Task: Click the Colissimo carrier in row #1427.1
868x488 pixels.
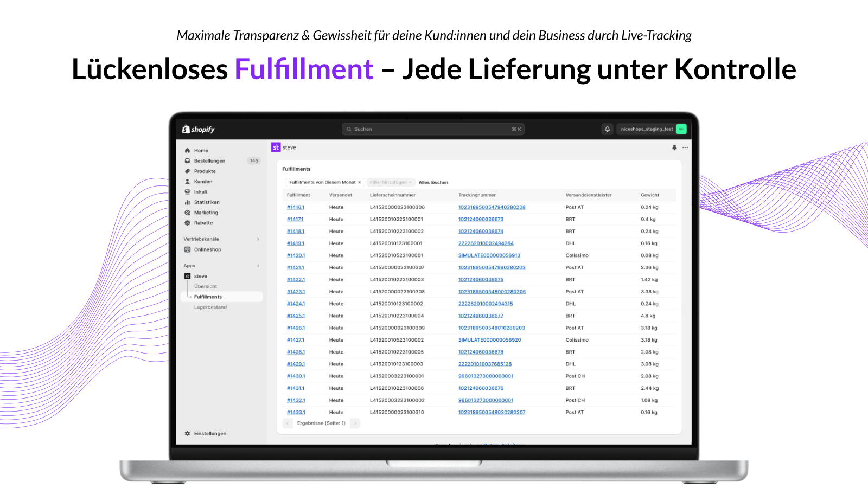Action: point(577,340)
